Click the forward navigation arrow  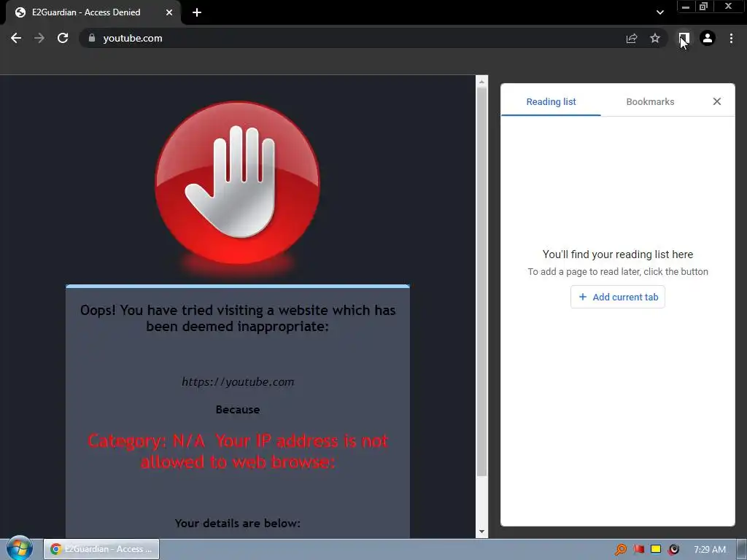click(39, 38)
